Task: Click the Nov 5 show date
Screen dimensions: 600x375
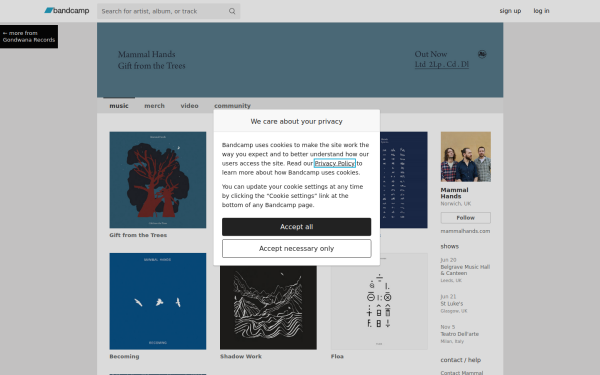Action: [448, 327]
